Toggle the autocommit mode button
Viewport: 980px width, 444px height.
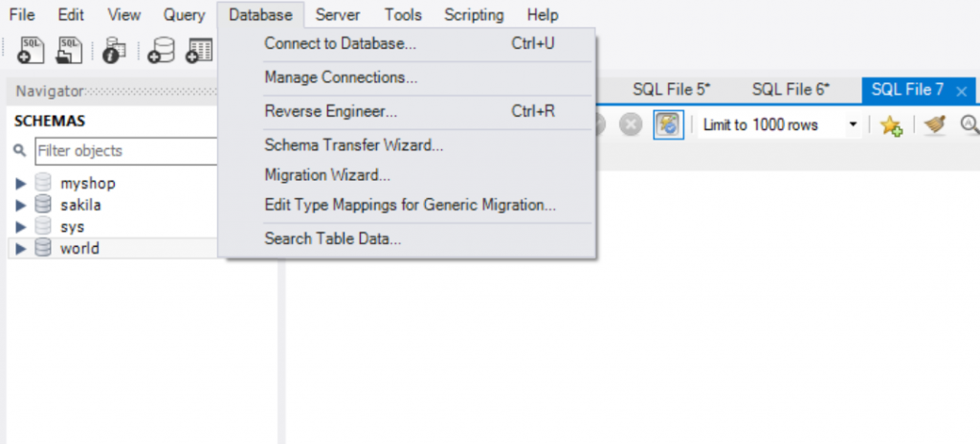pyautogui.click(x=669, y=124)
